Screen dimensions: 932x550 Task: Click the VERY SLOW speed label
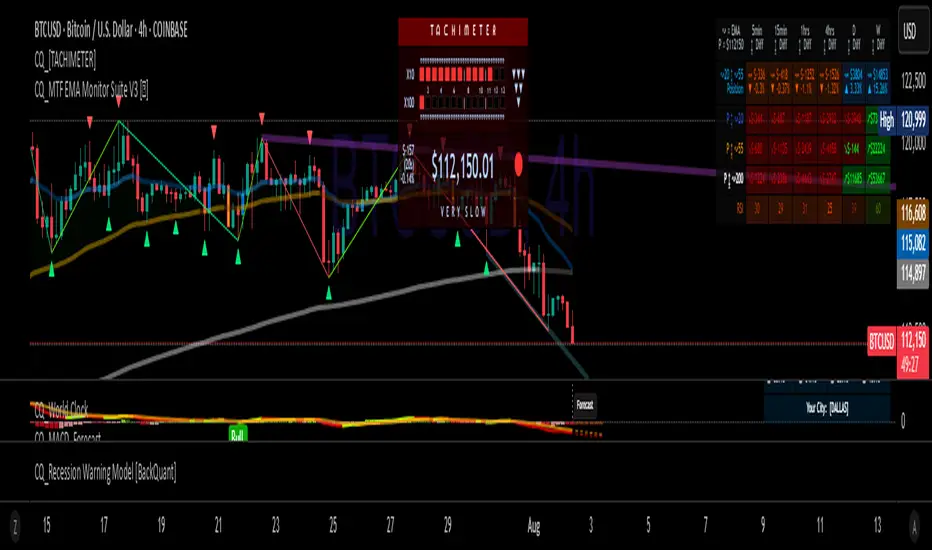(463, 212)
